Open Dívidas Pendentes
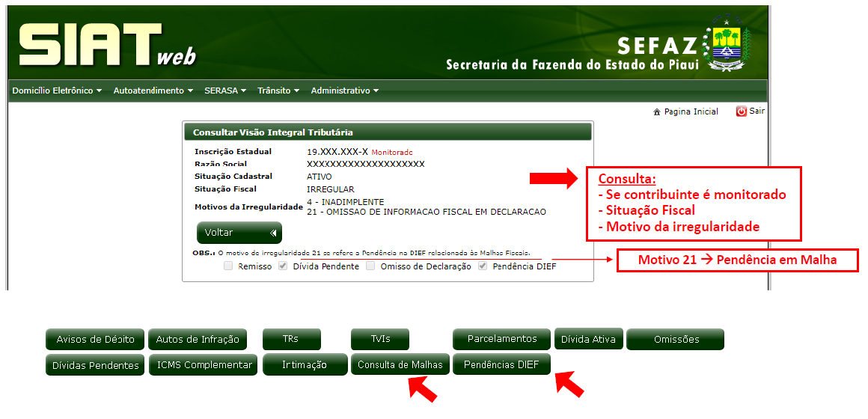 (95, 365)
